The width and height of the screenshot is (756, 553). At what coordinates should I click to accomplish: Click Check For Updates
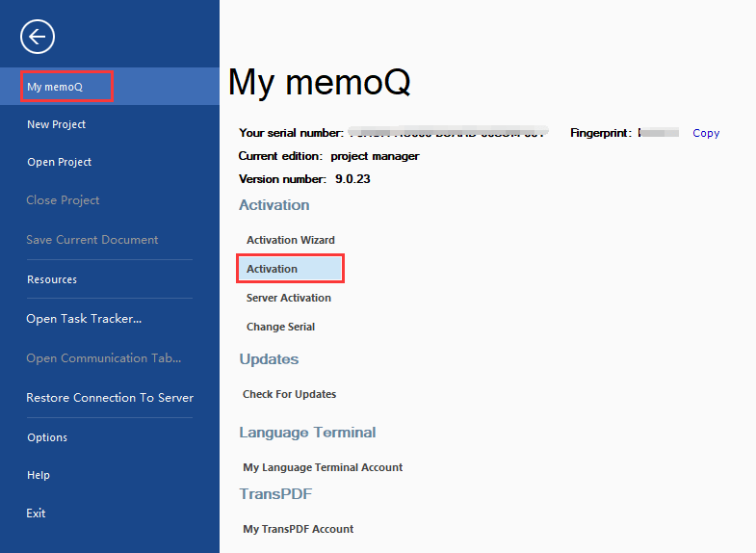click(289, 394)
